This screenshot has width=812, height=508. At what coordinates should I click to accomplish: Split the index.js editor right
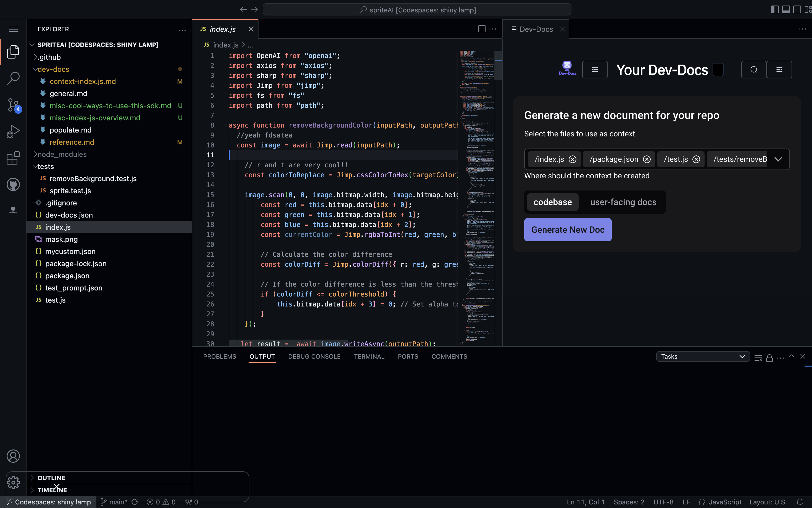click(x=482, y=29)
